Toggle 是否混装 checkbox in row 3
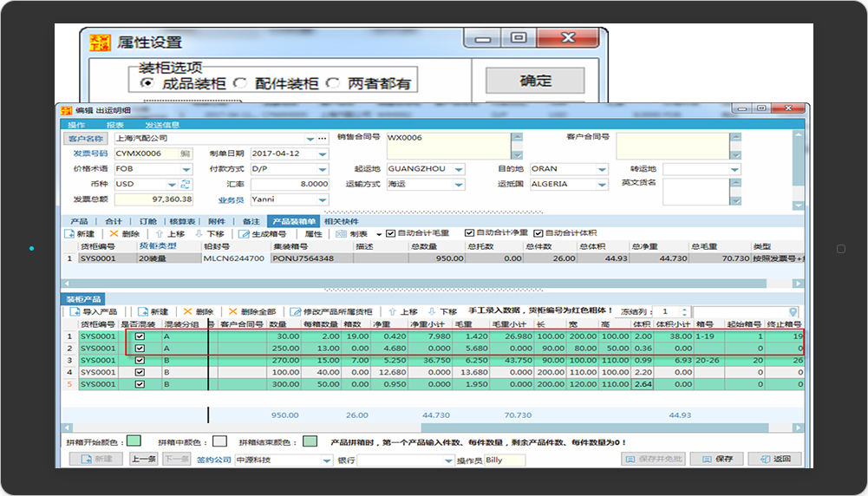 [x=140, y=361]
